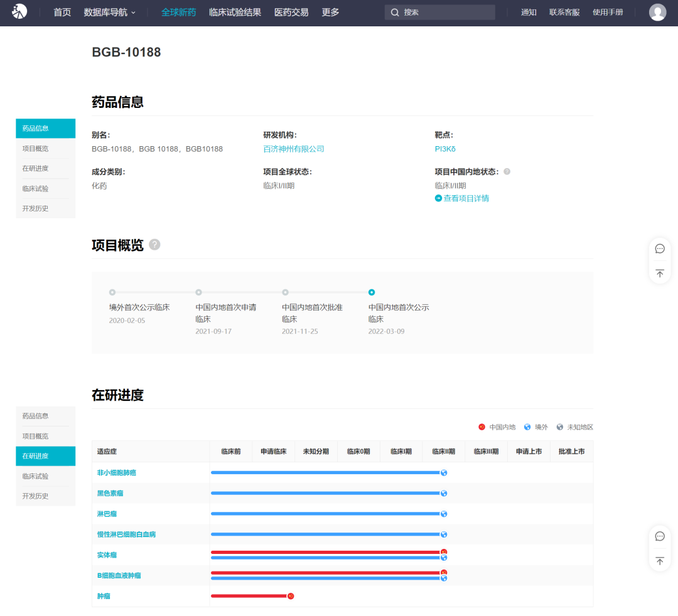Click red China marker on 肿瘤 bar
Screen dimensions: 678x616
[291, 596]
